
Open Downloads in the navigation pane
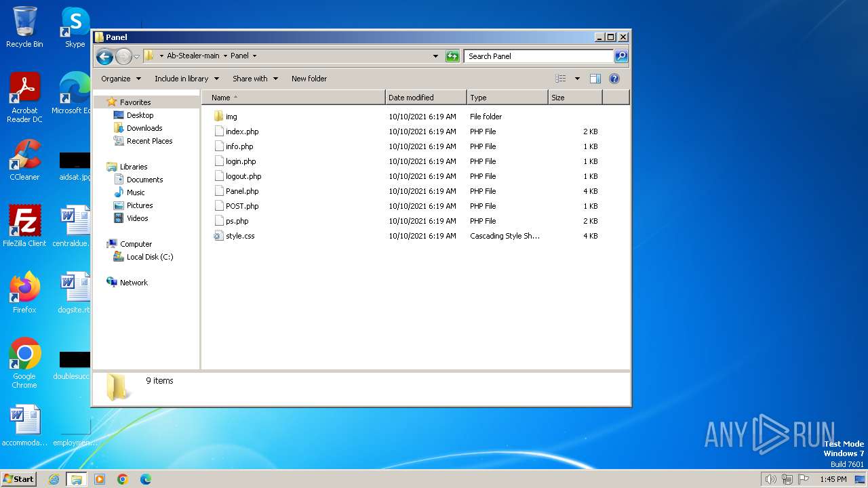[x=144, y=128]
